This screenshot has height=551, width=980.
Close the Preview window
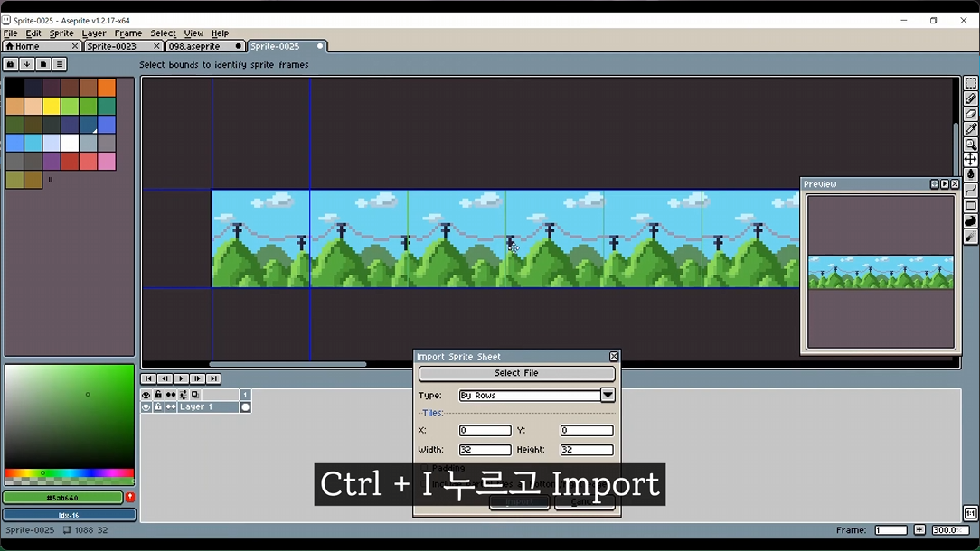point(955,184)
